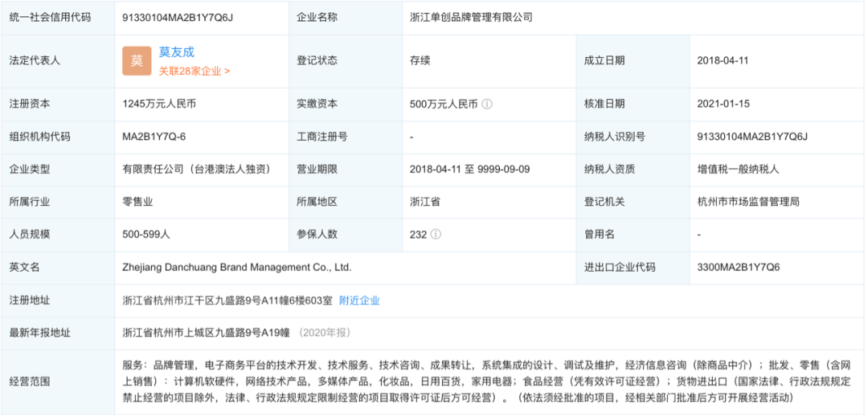Click English name Zhejiang Danchuang Brand Management
Image resolution: width=868 pixels, height=415 pixels.
237,267
